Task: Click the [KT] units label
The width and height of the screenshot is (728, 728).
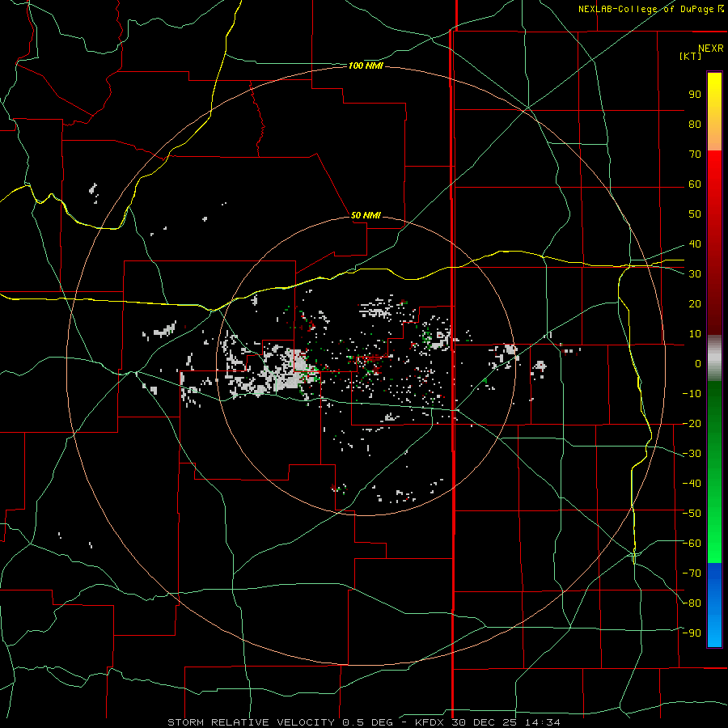Action: (691, 56)
